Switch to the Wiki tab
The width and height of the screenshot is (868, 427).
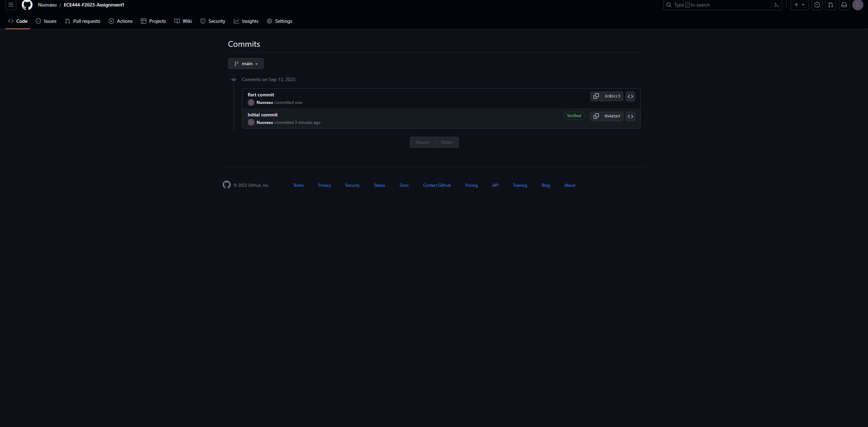183,21
